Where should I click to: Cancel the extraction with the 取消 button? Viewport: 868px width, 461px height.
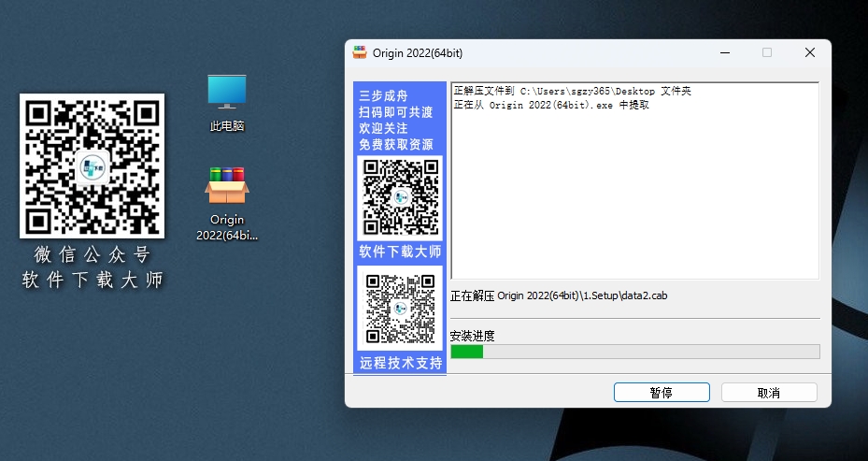pyautogui.click(x=768, y=393)
